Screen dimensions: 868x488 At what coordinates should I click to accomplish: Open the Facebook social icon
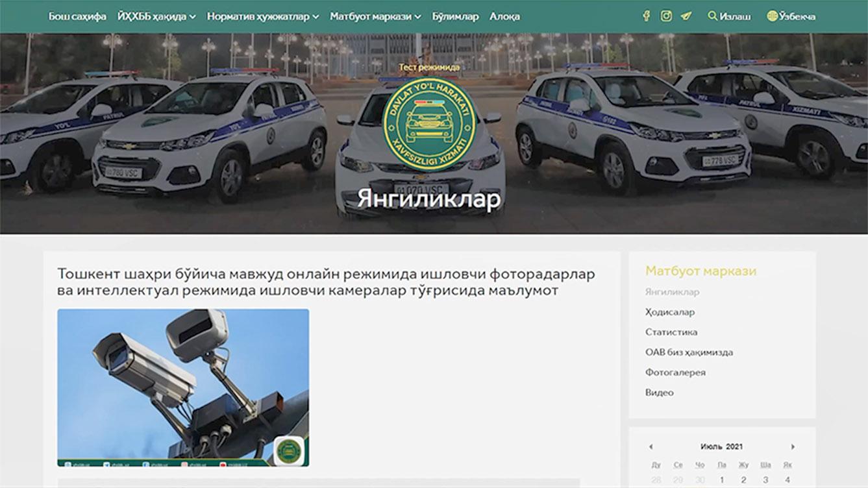(x=646, y=16)
